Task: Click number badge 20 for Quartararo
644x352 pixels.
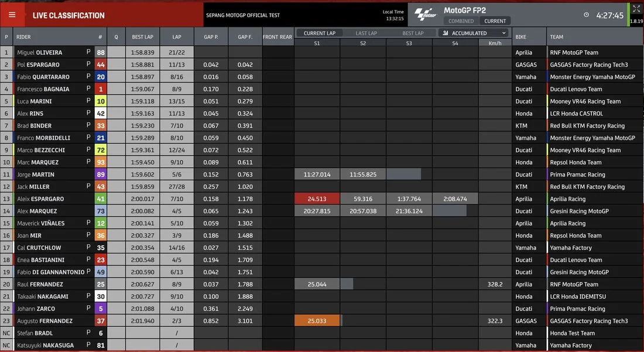Action: pos(101,77)
